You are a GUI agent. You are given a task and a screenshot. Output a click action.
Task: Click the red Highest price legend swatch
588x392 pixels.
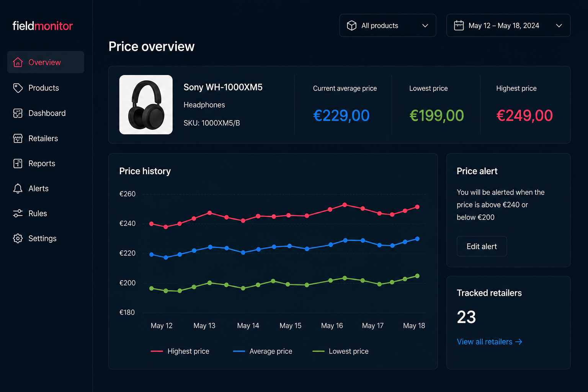click(157, 351)
